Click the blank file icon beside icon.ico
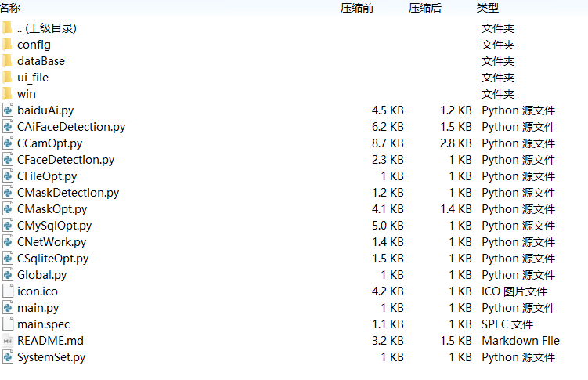 coord(8,291)
